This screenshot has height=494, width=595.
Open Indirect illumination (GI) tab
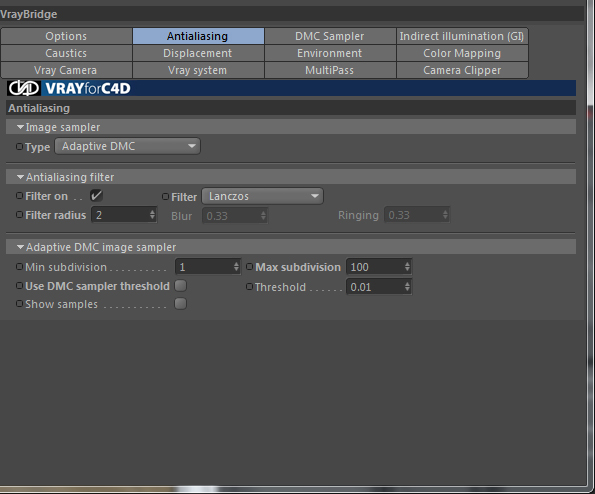click(x=462, y=36)
